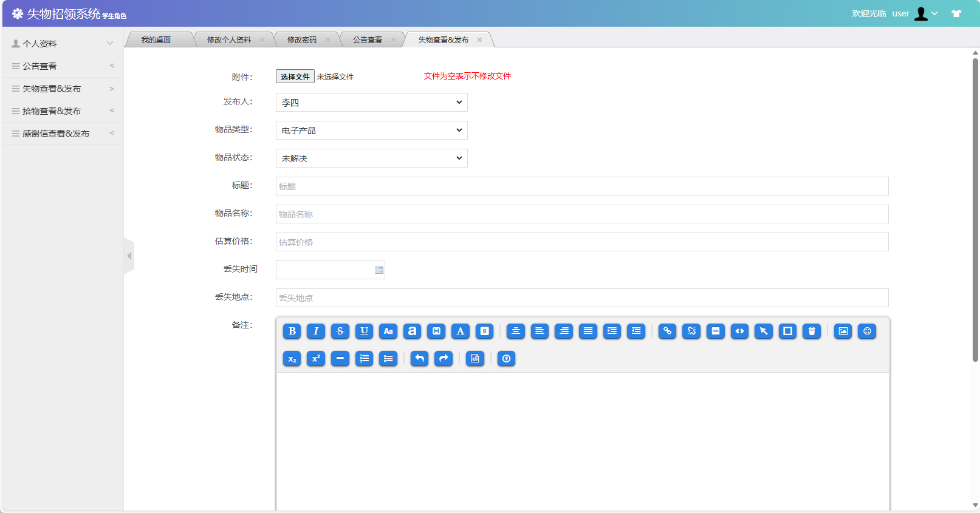Click the 选择文件 button

[x=295, y=76]
